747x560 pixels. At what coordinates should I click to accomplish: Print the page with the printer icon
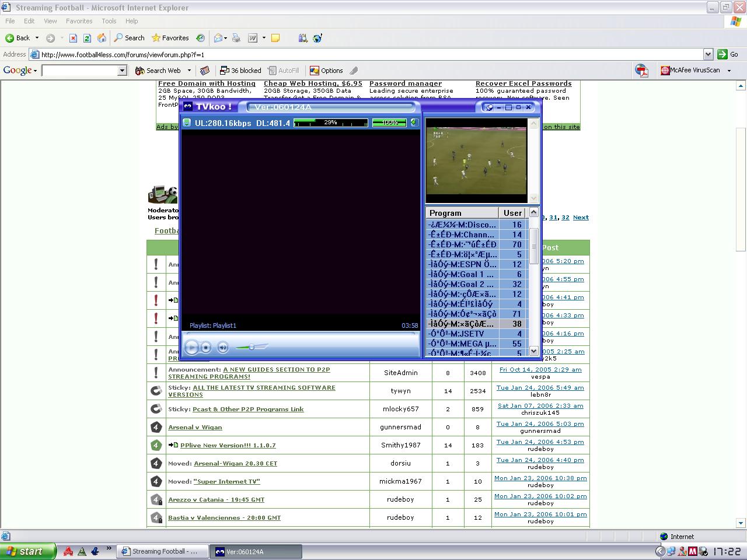pyautogui.click(x=236, y=38)
